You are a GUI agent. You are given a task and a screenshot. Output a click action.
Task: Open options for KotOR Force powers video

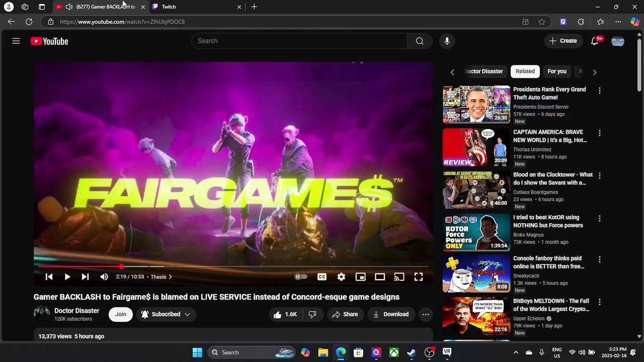(599, 219)
